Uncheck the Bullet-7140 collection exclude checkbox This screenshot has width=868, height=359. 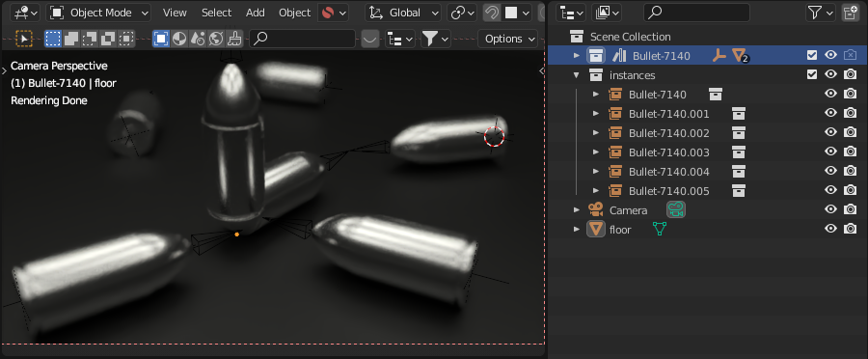click(812, 55)
